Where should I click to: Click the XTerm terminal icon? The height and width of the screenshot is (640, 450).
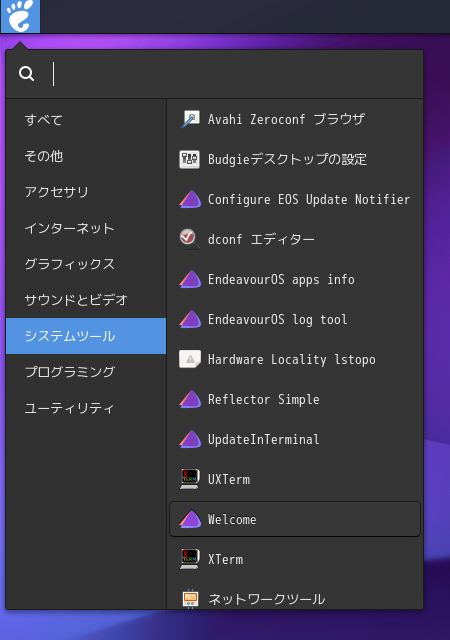[190, 559]
